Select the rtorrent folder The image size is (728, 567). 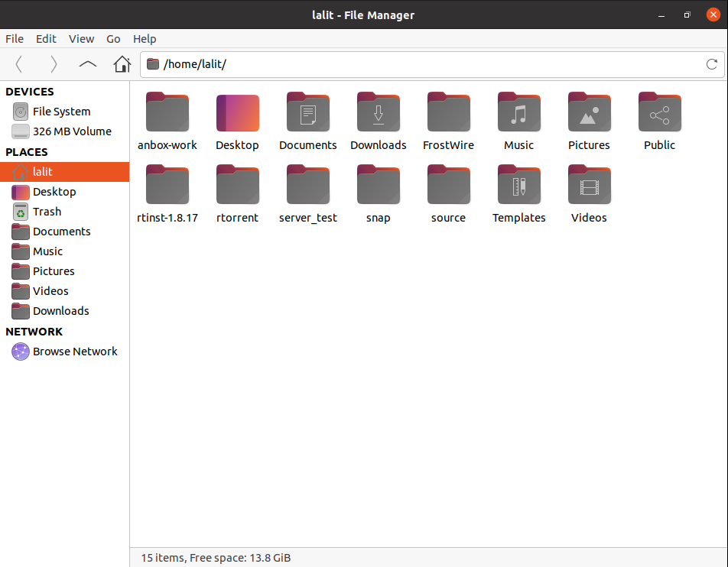(x=237, y=186)
